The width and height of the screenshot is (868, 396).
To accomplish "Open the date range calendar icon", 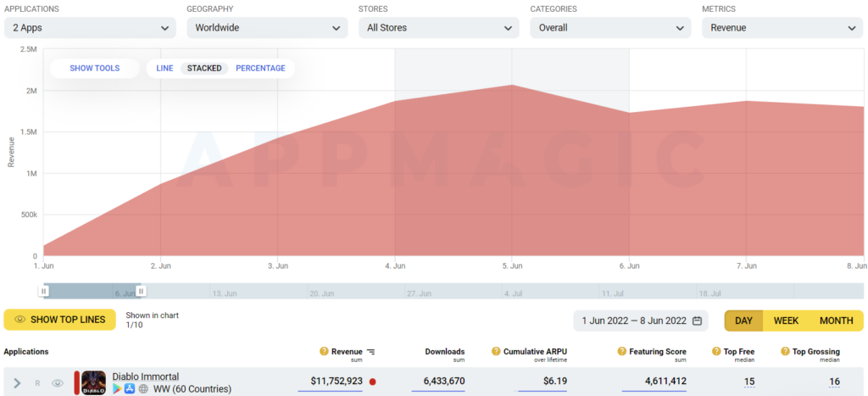I will tap(697, 321).
